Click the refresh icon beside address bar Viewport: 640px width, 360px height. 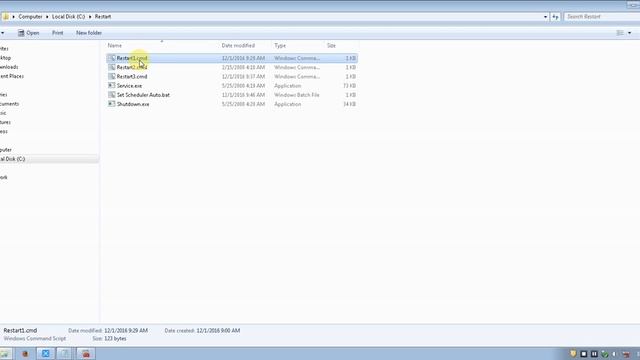[x=555, y=17]
